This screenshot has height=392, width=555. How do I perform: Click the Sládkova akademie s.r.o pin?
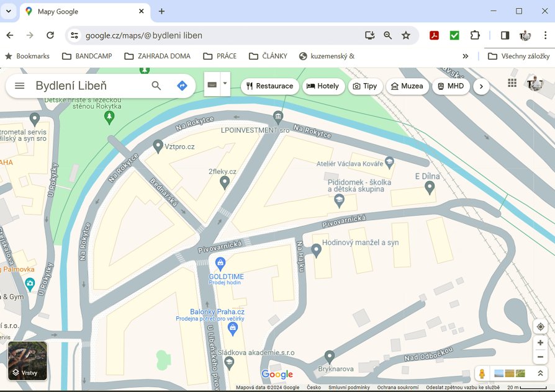229,363
